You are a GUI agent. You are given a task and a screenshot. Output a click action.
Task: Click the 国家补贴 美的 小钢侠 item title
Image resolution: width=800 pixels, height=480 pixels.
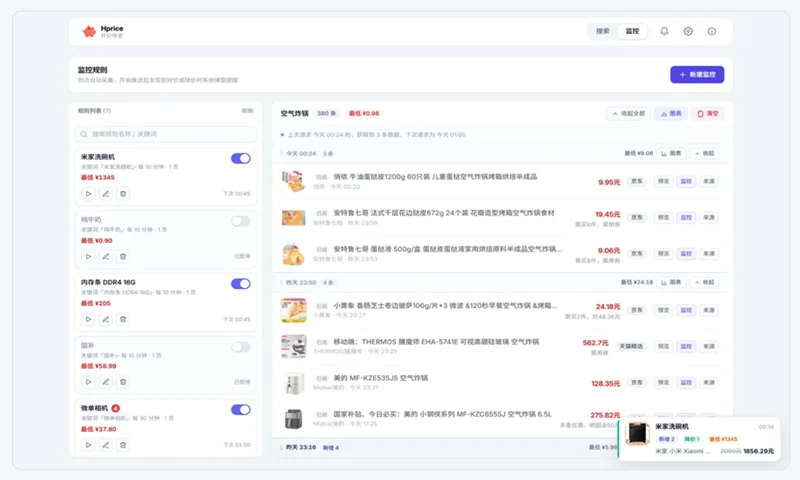(442, 415)
